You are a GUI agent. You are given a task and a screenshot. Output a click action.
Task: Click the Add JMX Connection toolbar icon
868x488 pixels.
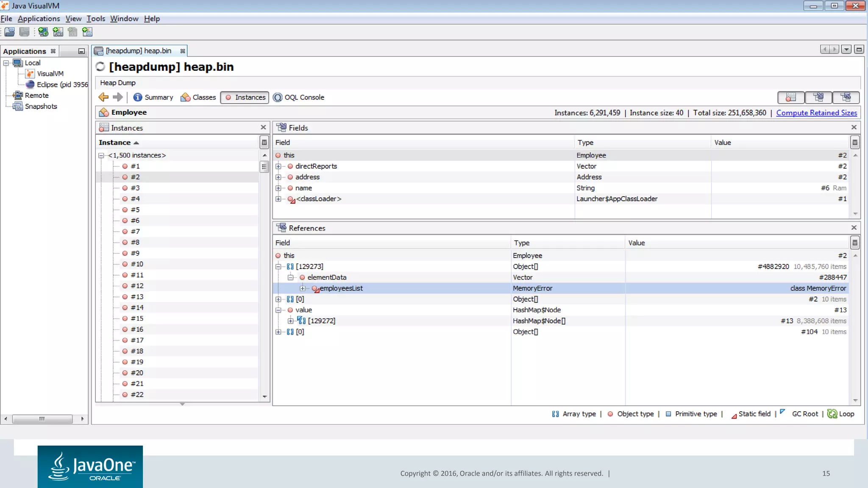coord(58,32)
